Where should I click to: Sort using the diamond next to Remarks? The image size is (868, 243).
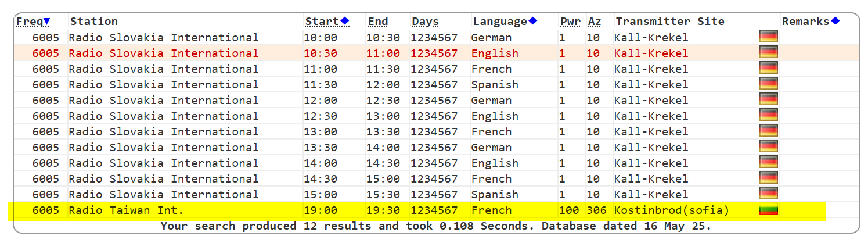click(x=835, y=22)
